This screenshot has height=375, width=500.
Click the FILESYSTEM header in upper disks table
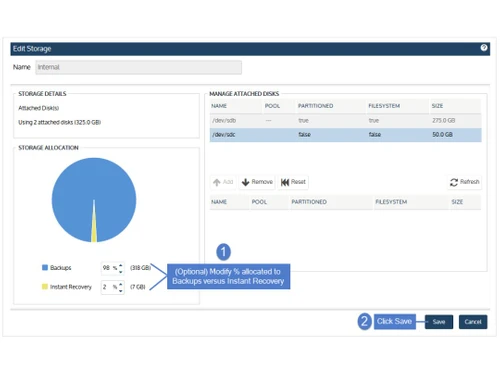coord(384,106)
